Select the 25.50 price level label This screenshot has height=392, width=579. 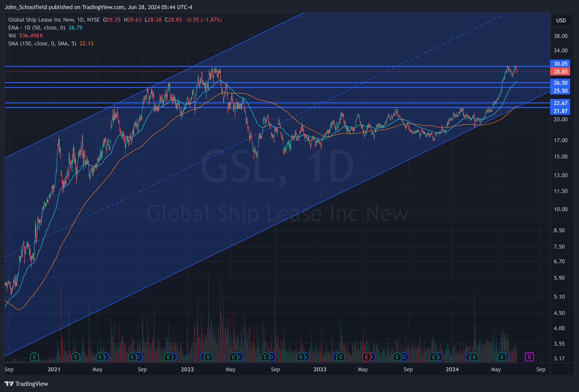click(560, 91)
